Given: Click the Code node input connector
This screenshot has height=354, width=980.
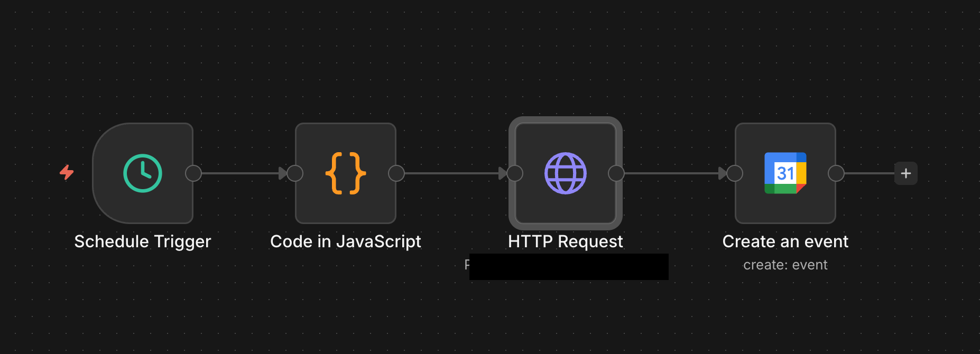Looking at the screenshot, I should pyautogui.click(x=295, y=173).
